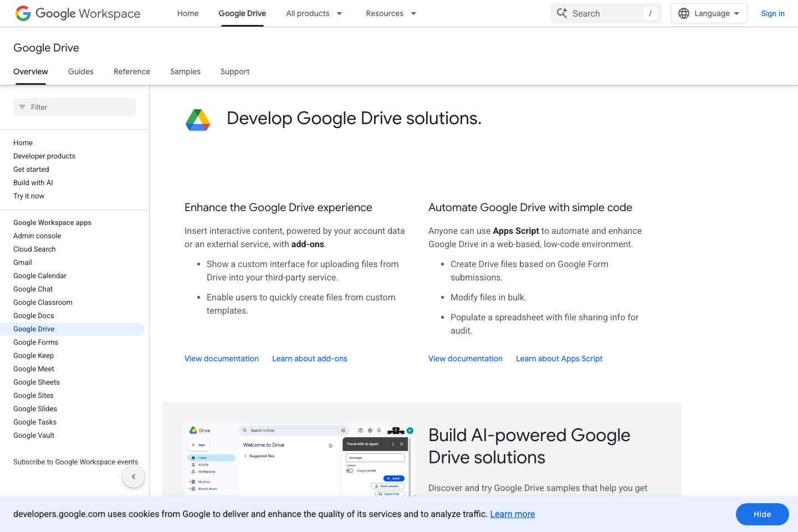
Task: Select Home in the top navigation
Action: pos(187,13)
